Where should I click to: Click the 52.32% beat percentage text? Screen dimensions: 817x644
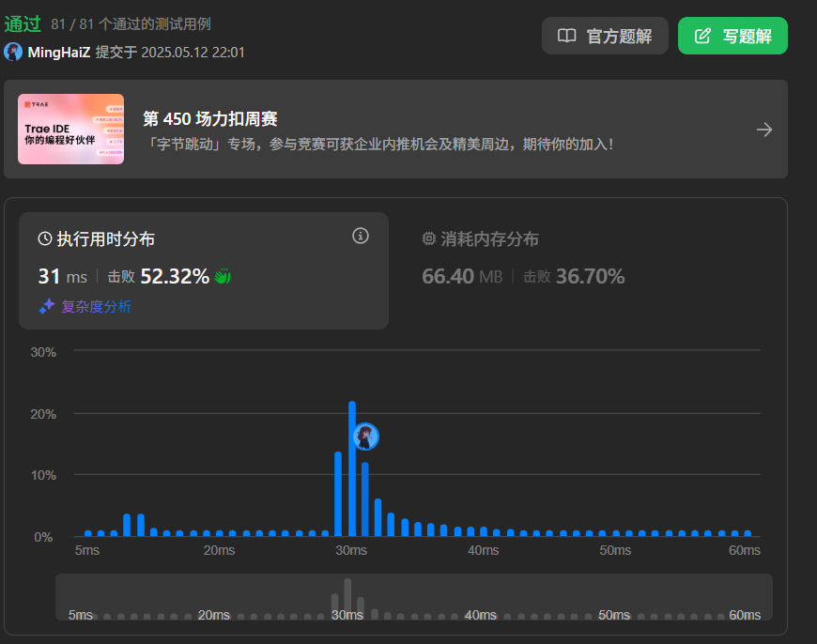click(x=175, y=276)
